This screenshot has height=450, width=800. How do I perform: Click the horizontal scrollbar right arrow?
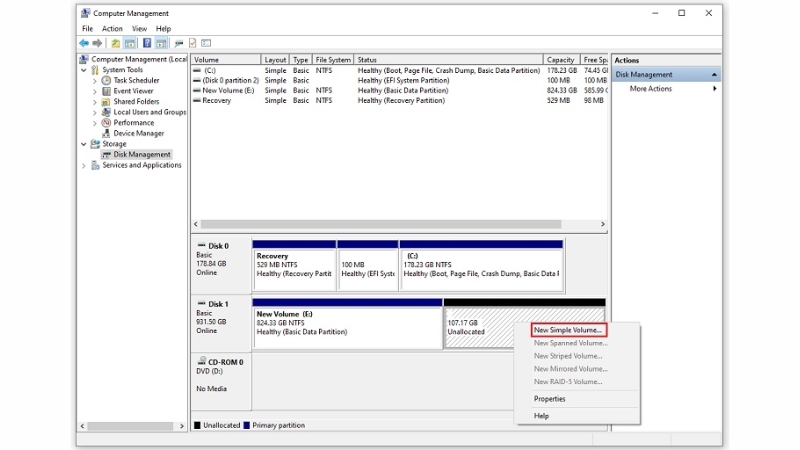click(x=603, y=224)
